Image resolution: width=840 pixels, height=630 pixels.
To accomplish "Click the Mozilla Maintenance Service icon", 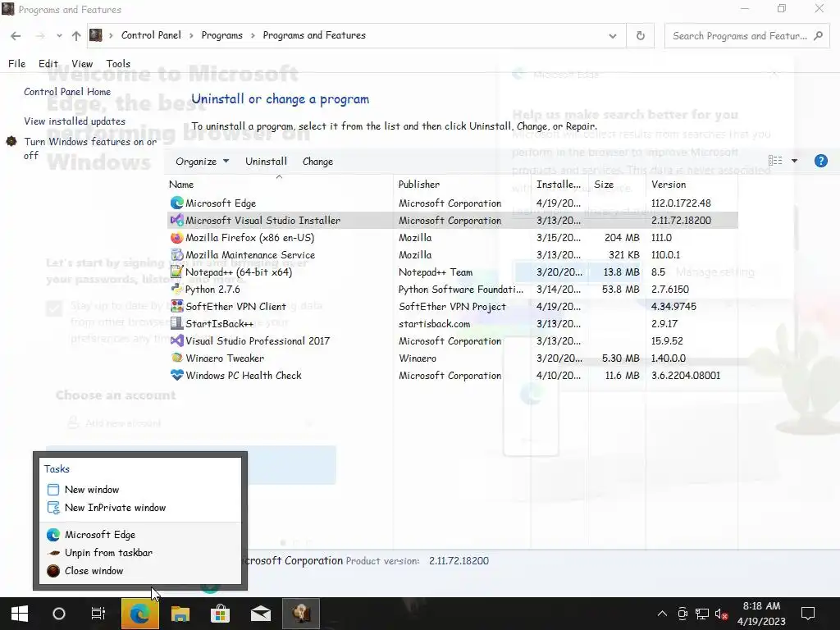I will click(x=177, y=254).
